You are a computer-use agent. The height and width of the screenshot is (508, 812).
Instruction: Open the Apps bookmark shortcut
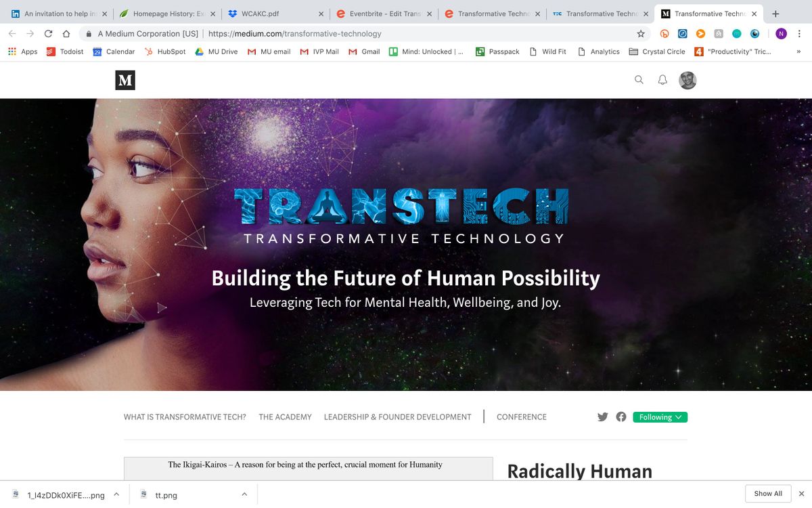23,51
